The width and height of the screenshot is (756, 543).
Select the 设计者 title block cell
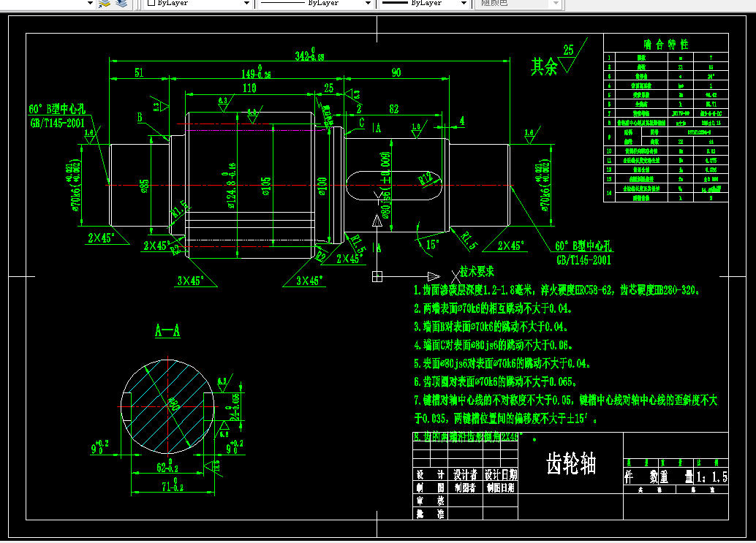point(465,474)
